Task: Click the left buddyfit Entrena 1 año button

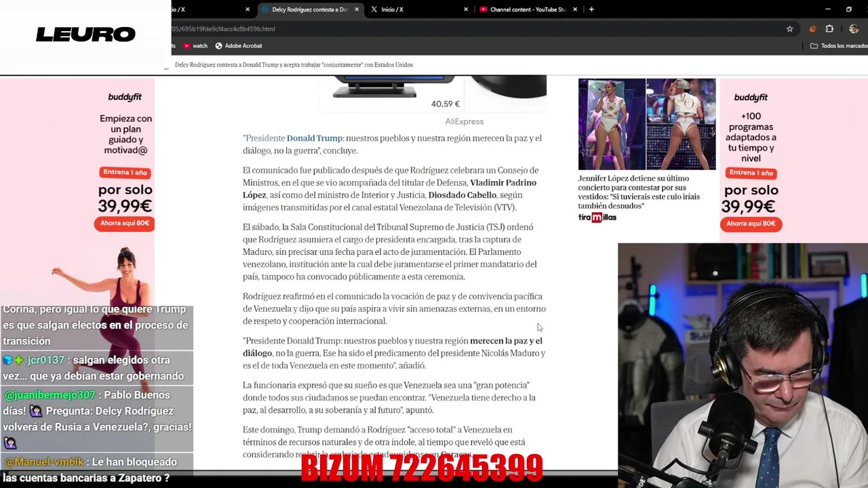Action: [x=124, y=172]
